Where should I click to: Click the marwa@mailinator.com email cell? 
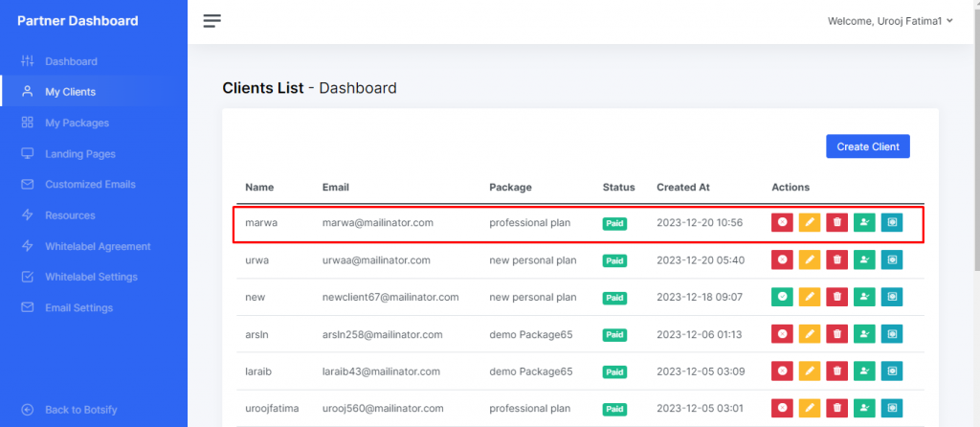(377, 222)
